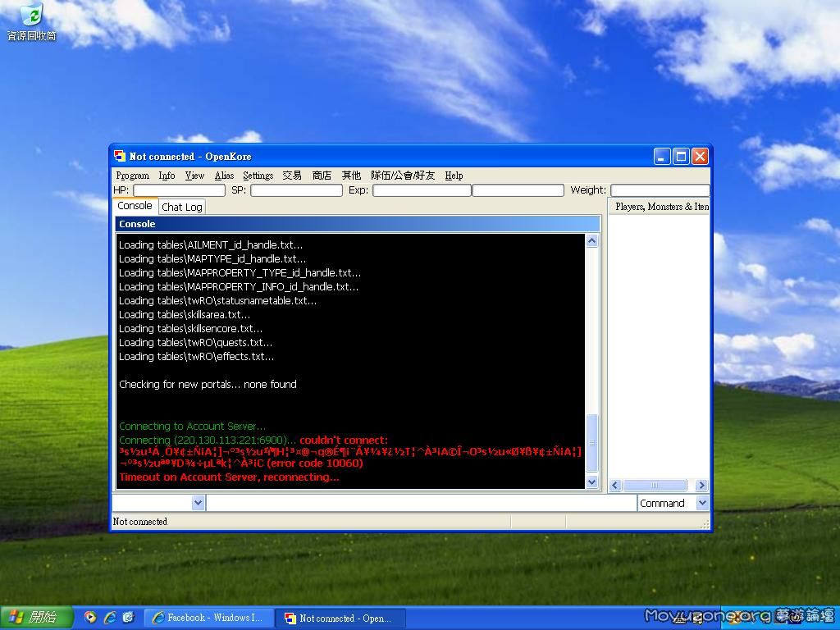This screenshot has width=840, height=630.
Task: Open the Program menu
Action: 132,176
